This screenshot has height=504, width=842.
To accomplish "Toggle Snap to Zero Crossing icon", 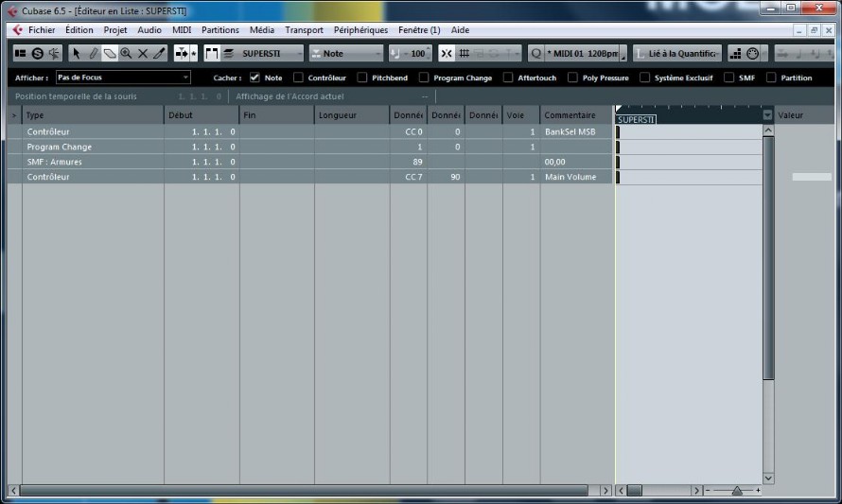I will (447, 53).
